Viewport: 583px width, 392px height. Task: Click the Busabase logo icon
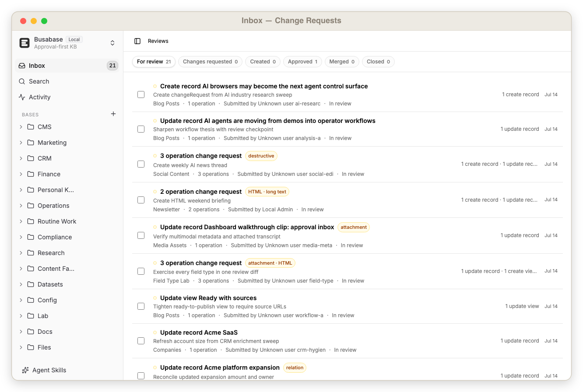[x=25, y=43]
